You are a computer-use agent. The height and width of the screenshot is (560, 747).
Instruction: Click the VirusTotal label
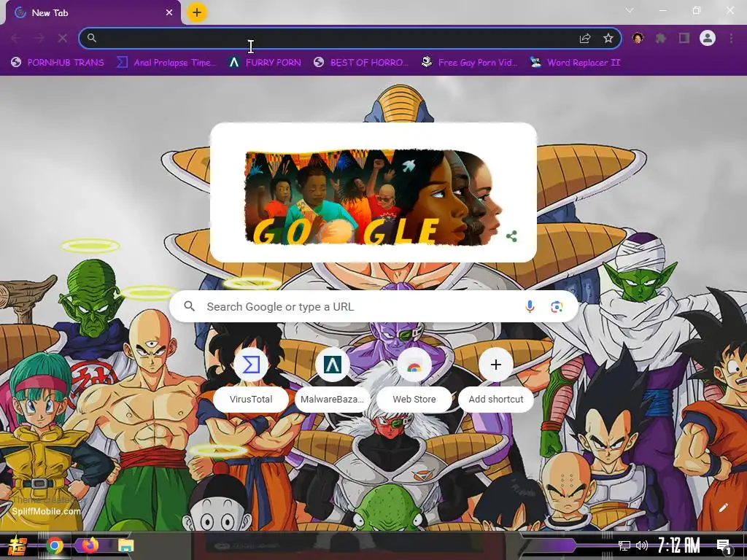coord(251,399)
